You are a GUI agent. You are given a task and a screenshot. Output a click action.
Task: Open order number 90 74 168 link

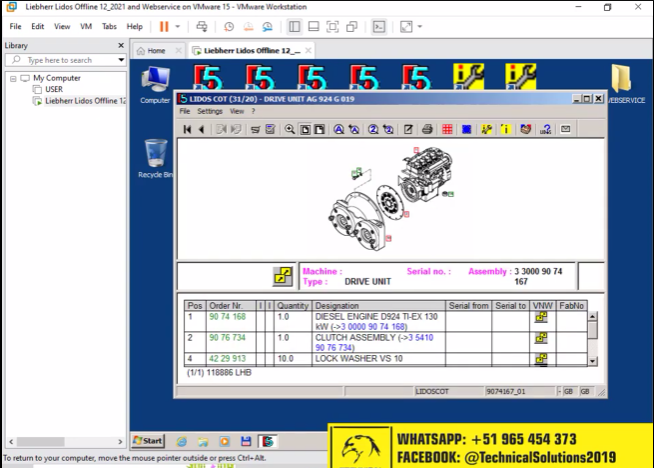227,316
